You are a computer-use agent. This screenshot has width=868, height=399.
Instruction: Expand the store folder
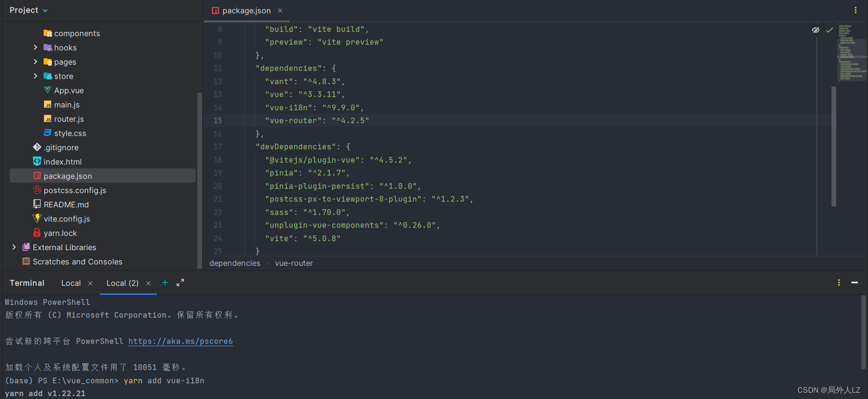pos(35,76)
